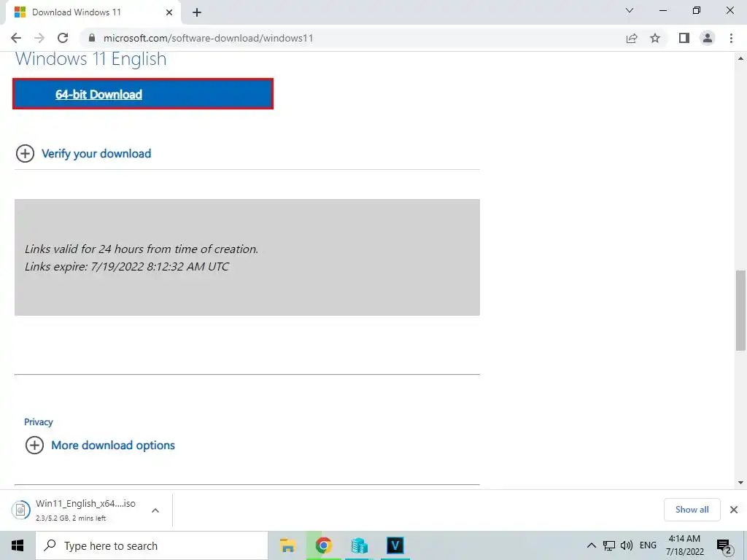
Task: Bookmark this page with star icon
Action: (655, 38)
